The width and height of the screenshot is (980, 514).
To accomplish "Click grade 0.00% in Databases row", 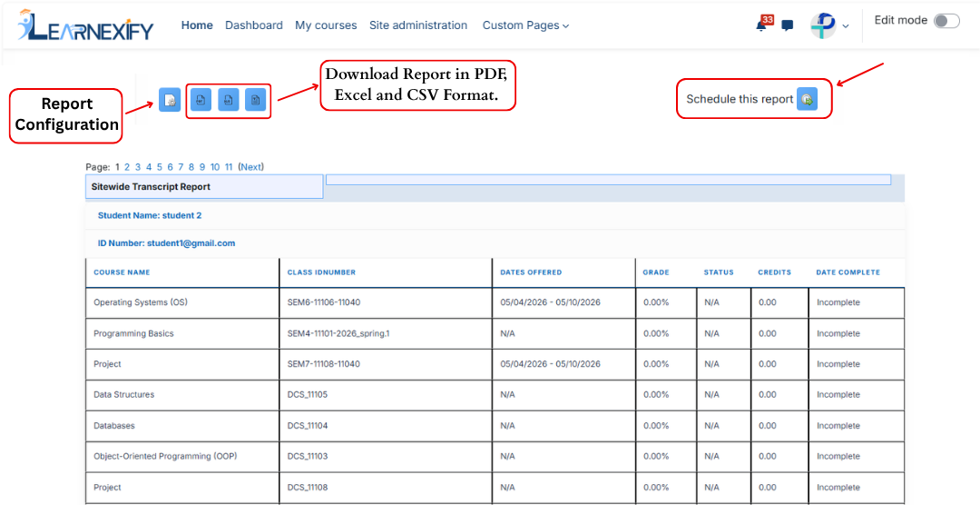I will pos(656,426).
